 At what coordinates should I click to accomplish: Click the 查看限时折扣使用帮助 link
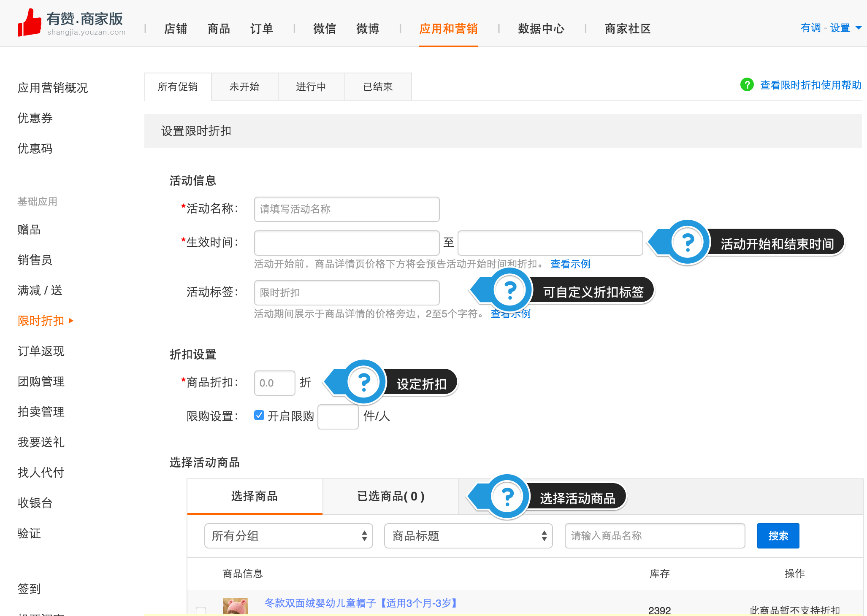[x=810, y=85]
